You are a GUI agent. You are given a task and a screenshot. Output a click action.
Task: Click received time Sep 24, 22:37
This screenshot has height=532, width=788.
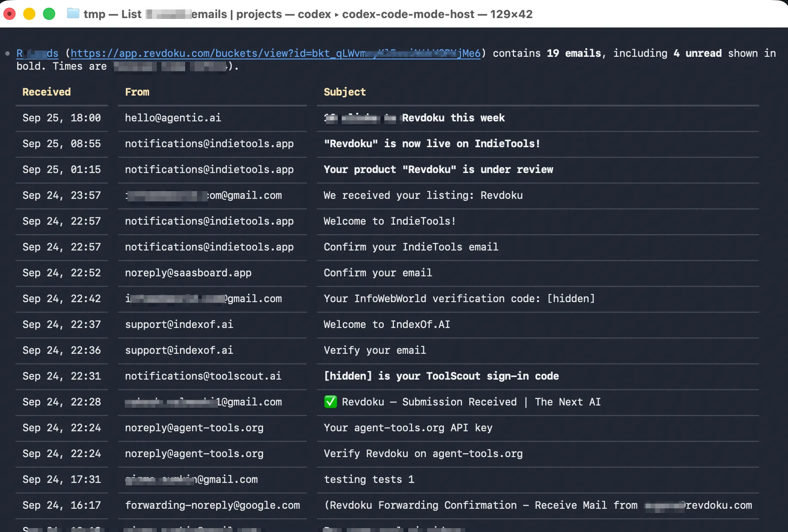(62, 325)
